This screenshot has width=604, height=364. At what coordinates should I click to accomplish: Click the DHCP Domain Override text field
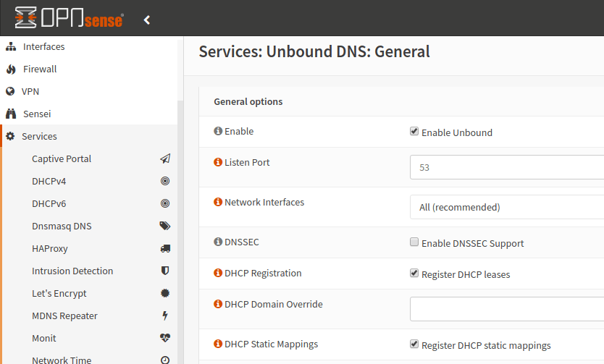[507, 309]
